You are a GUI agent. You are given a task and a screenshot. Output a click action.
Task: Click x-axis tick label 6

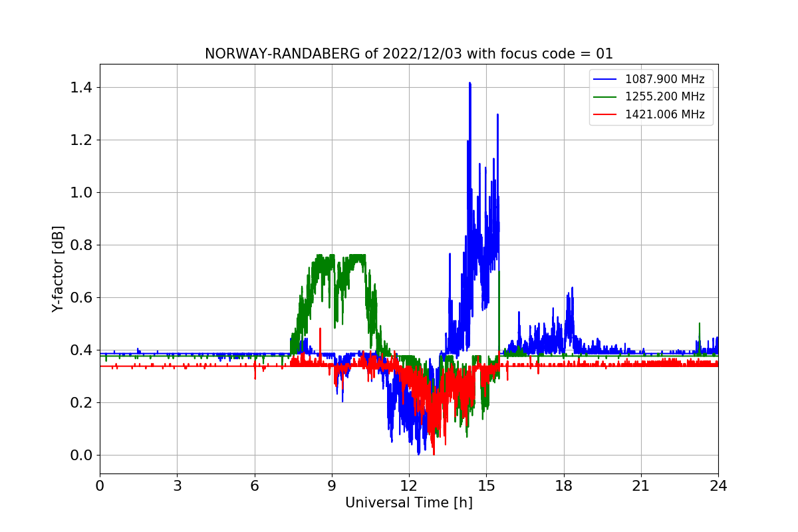pyautogui.click(x=254, y=486)
